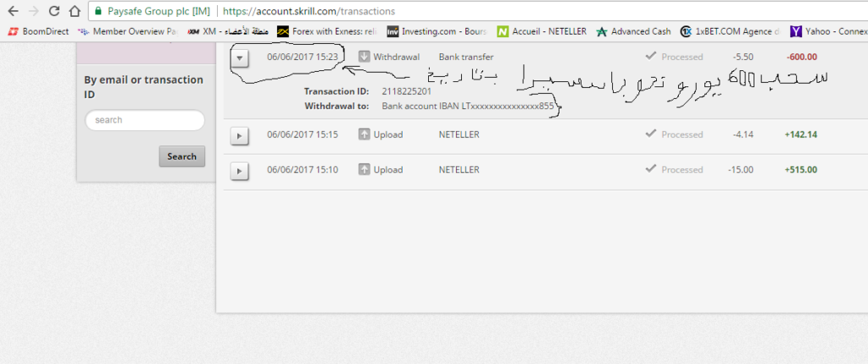Collapse the expanded Withdrawal transaction row

pyautogui.click(x=240, y=58)
